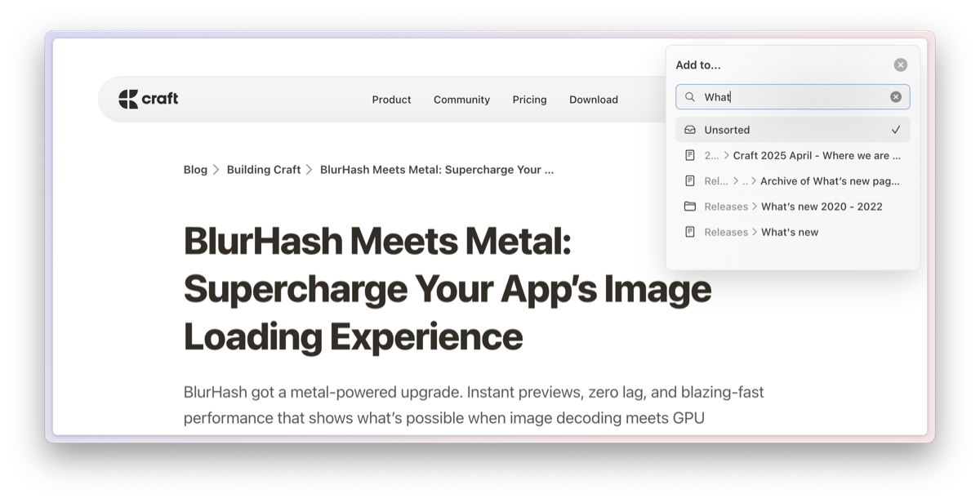The image size is (980, 503).
Task: Click the BlurHash Meets Metal breadcrumb
Action: pyautogui.click(x=437, y=170)
